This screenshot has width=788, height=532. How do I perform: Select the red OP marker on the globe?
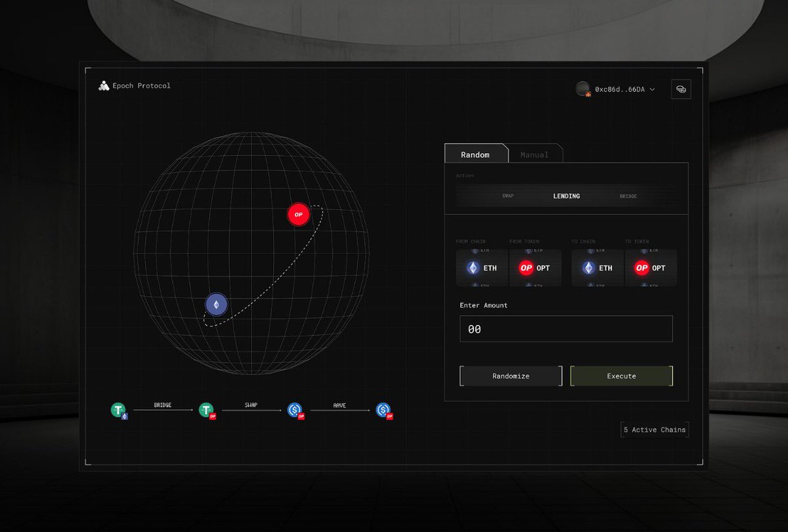tap(298, 214)
